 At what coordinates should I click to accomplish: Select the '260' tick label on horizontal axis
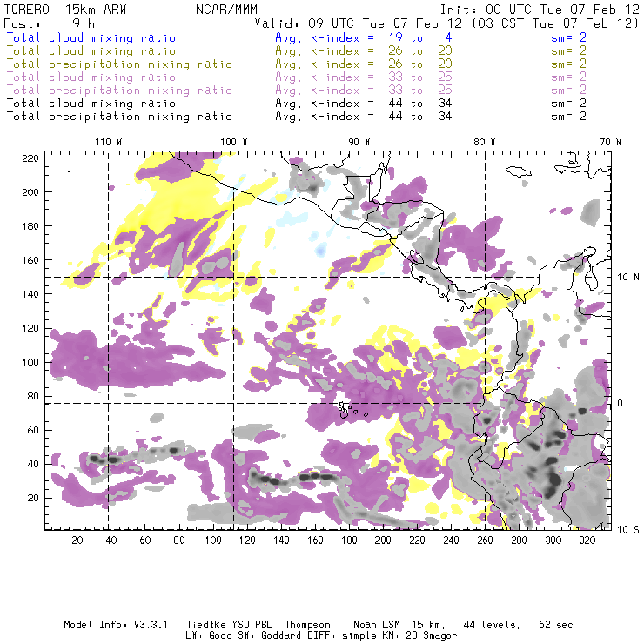pyautogui.click(x=485, y=540)
